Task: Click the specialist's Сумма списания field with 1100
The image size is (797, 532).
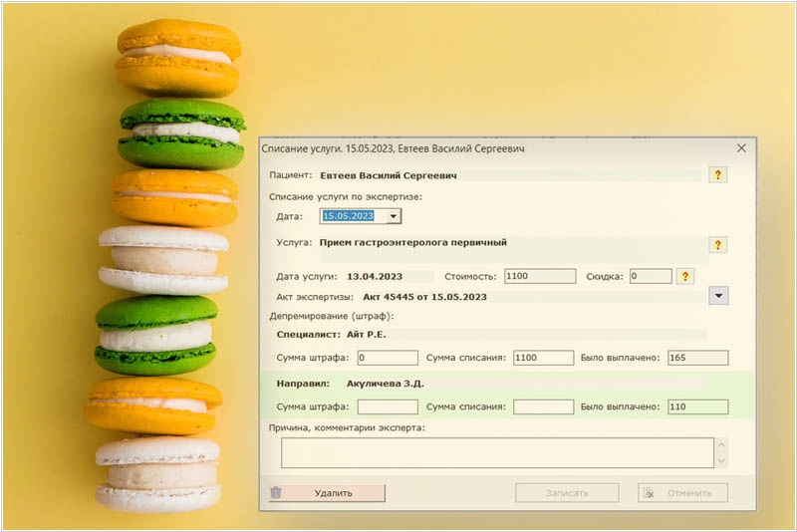Action: (543, 358)
